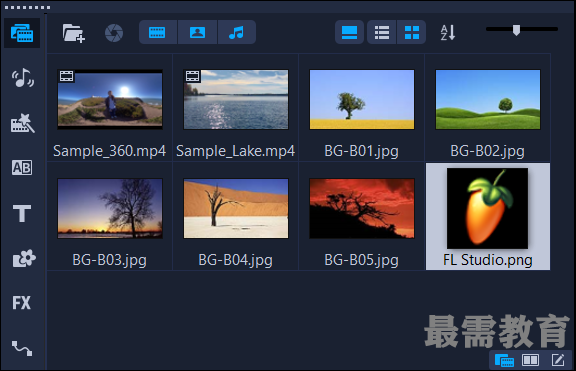
Task: Open the Path/Motion category
Action: [x=22, y=348]
